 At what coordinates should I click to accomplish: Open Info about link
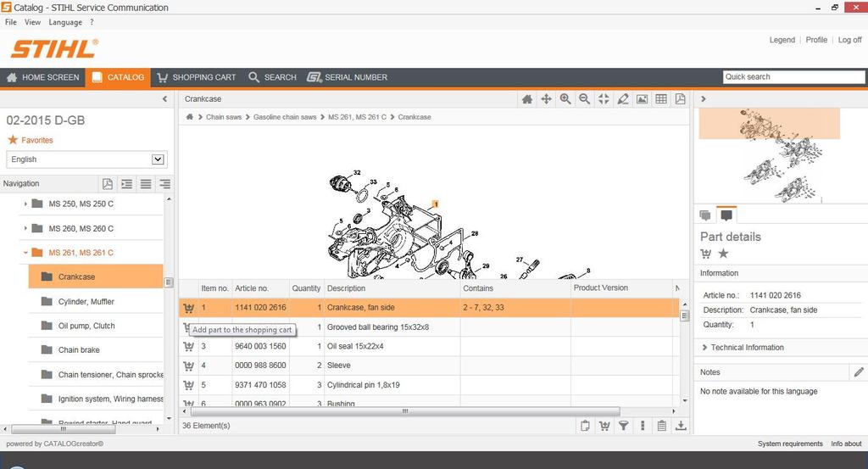click(846, 444)
